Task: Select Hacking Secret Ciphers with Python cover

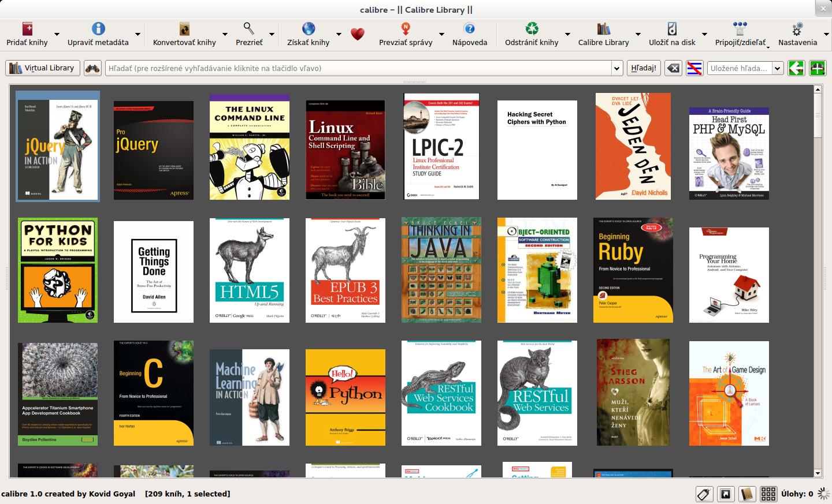Action: pos(537,150)
